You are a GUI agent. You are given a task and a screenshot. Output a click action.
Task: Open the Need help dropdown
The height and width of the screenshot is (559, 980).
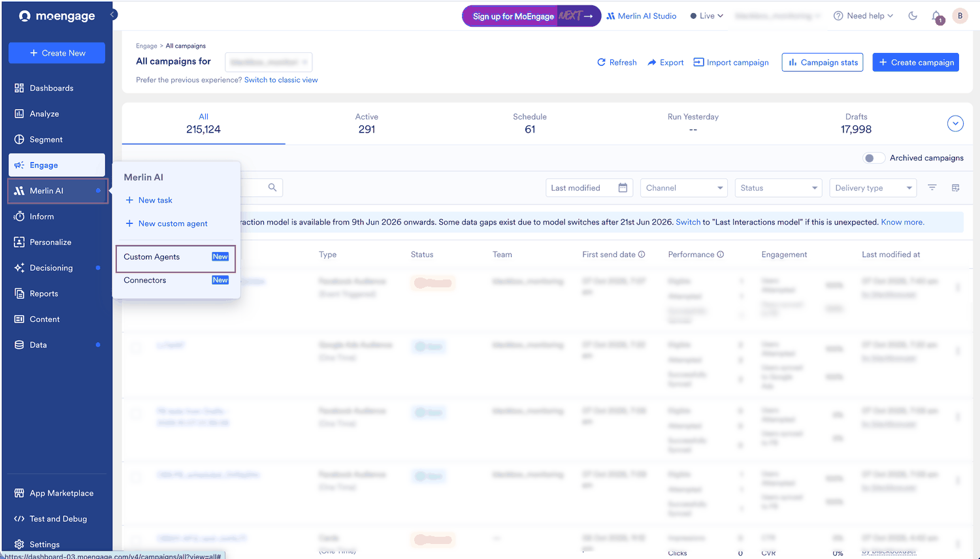(x=863, y=16)
